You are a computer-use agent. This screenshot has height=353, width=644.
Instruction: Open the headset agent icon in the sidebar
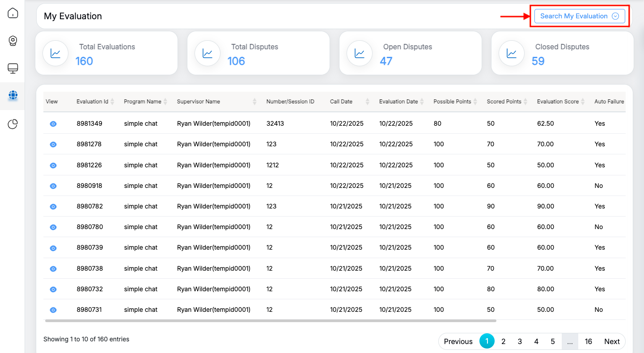[x=13, y=41]
